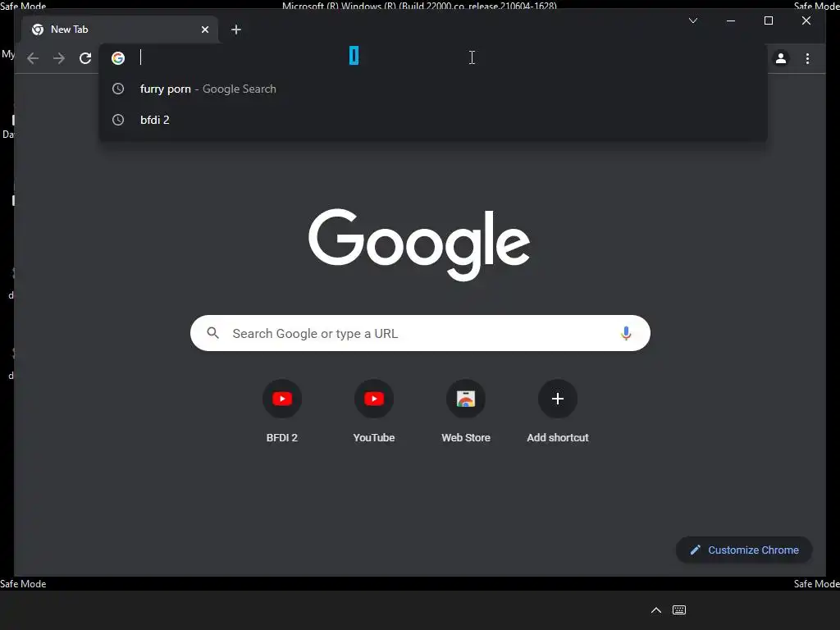Open a new tab with the plus button

[x=236, y=30]
